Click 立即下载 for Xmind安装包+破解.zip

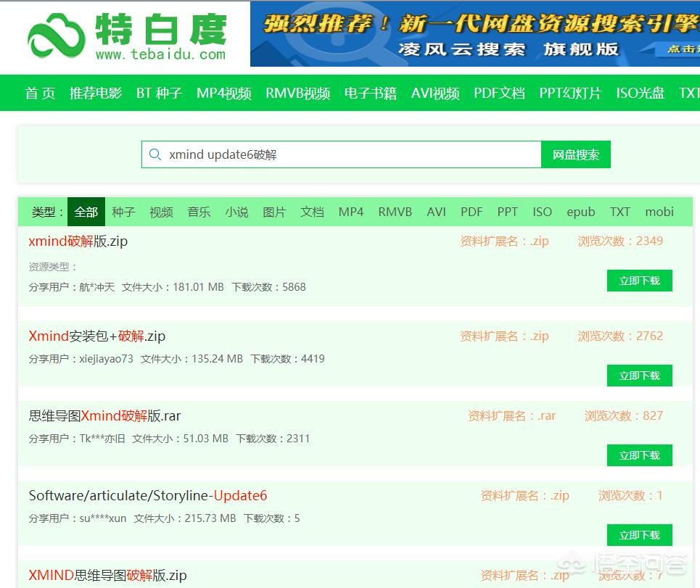[x=639, y=376]
